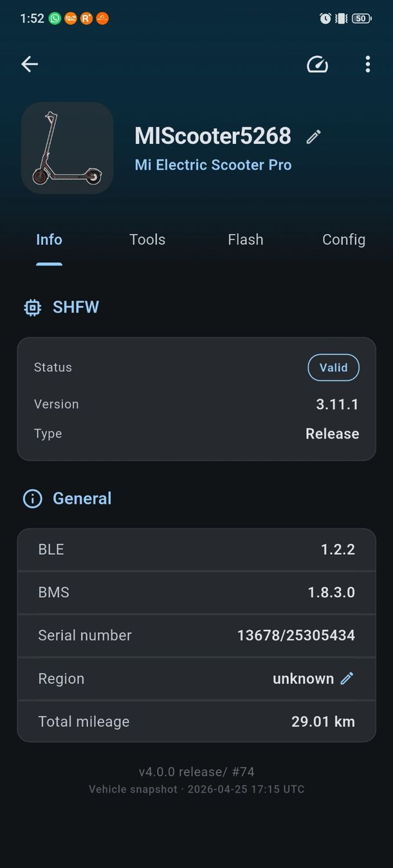Select the Info tab
Image resolution: width=393 pixels, height=868 pixels.
click(49, 240)
